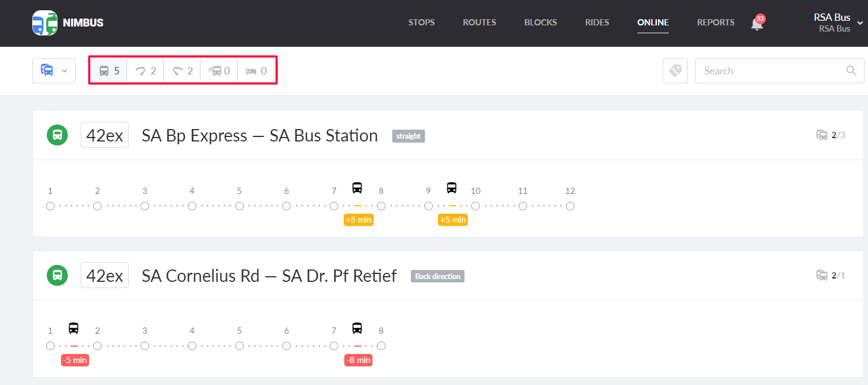868x385 pixels.
Task: Open the BLOCKS page
Action: point(540,23)
